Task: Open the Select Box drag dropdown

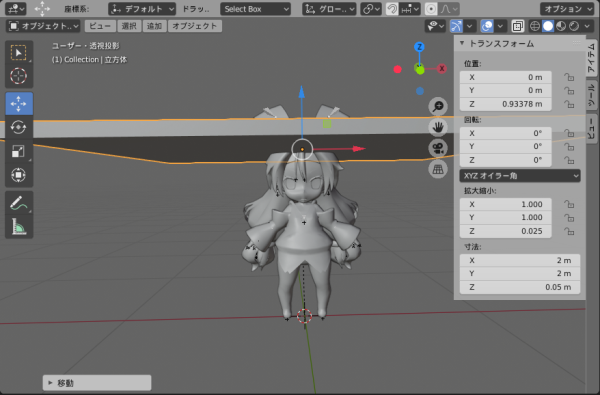Action: coord(255,9)
